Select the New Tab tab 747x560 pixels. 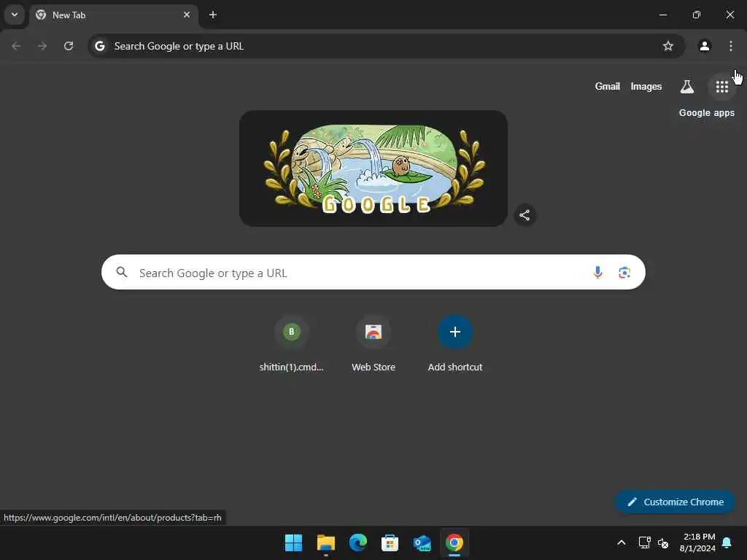tap(113, 15)
